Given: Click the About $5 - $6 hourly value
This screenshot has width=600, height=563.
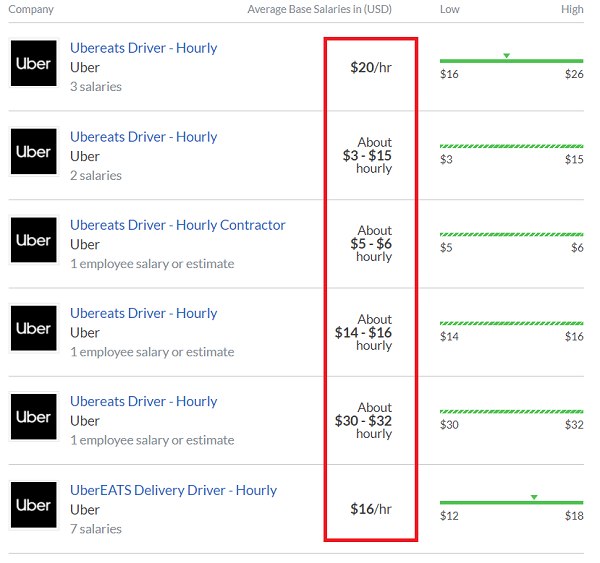Looking at the screenshot, I should tap(371, 243).
